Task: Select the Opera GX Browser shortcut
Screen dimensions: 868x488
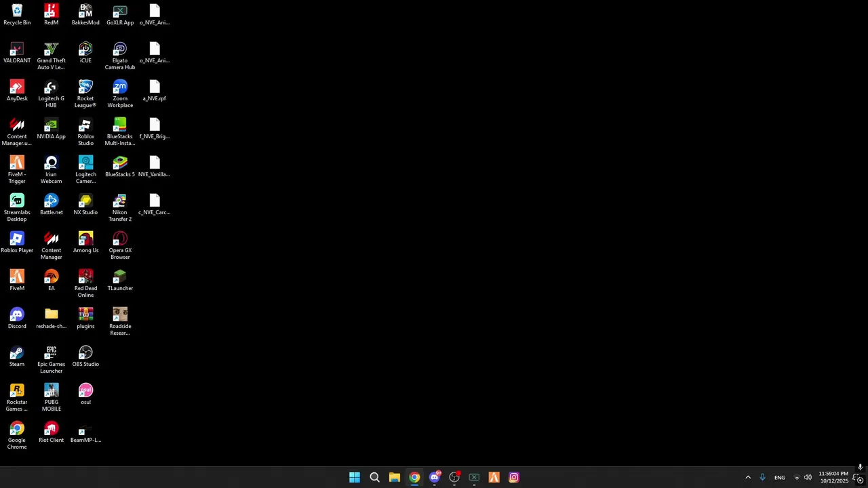Action: pyautogui.click(x=120, y=246)
